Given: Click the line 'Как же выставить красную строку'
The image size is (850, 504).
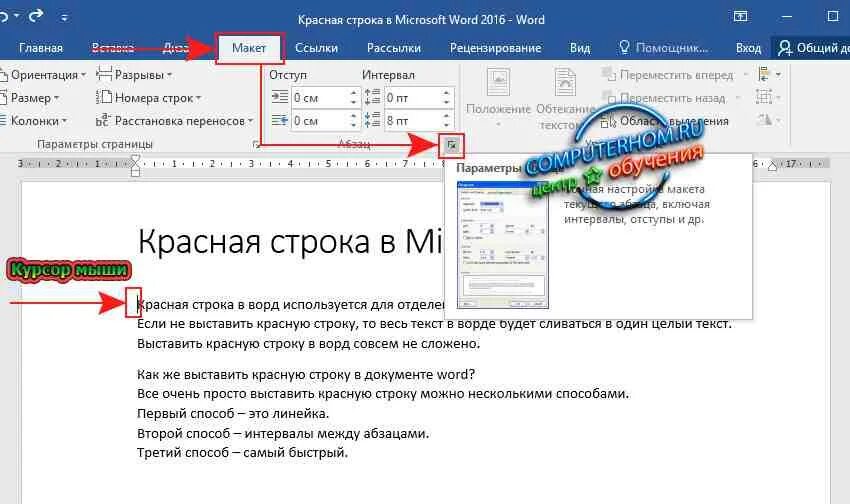Looking at the screenshot, I should [306, 374].
